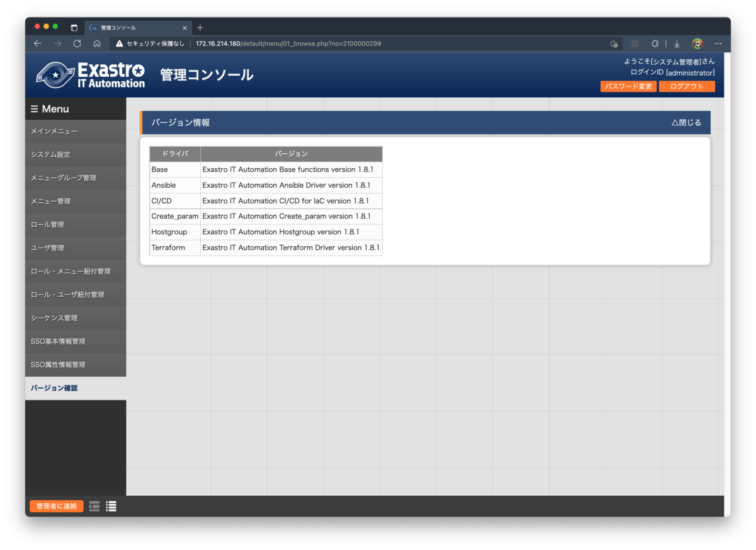Click CI/CD for IaC version text
Image resolution: width=756 pixels, height=550 pixels.
pos(285,201)
